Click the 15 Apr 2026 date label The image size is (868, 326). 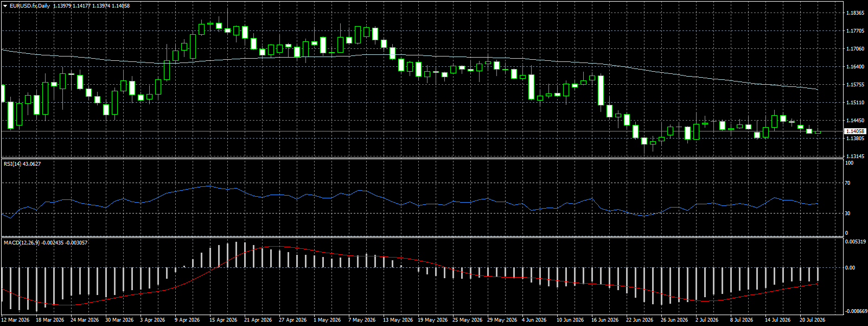point(224,320)
